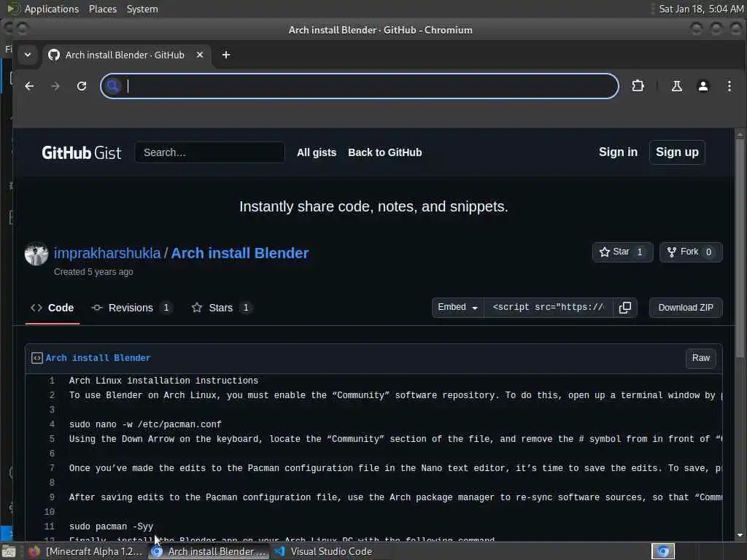The width and height of the screenshot is (747, 560).
Task: Click the 'sudo pacman -Syy' line
Action: coord(111,526)
